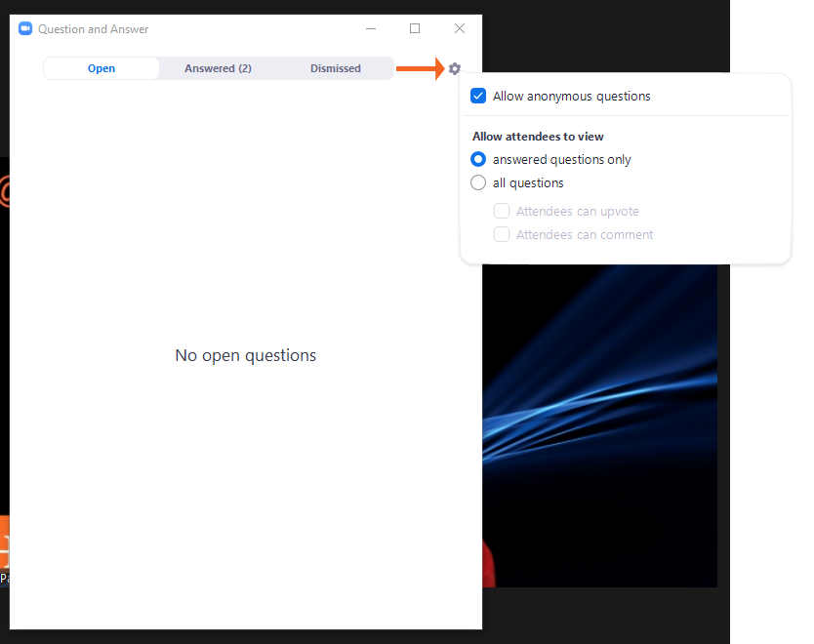
Task: Switch to the Open questions tab
Action: 102,68
